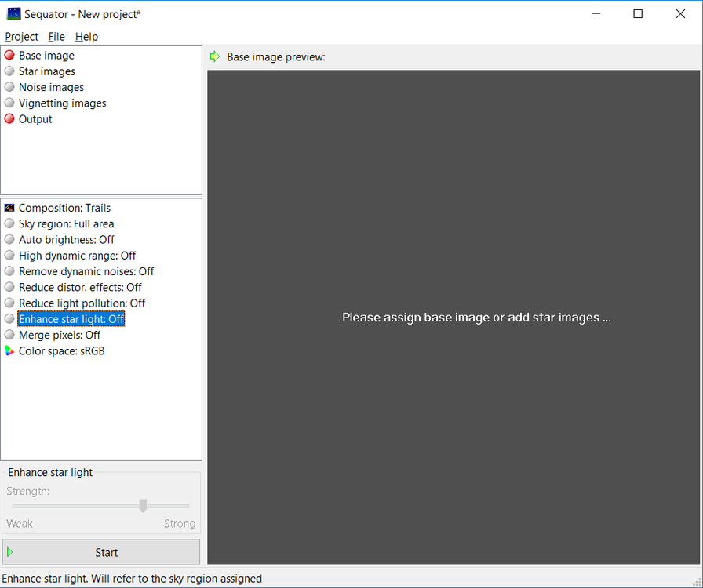
Task: Click the red indicator beside Output
Action: coord(9,118)
